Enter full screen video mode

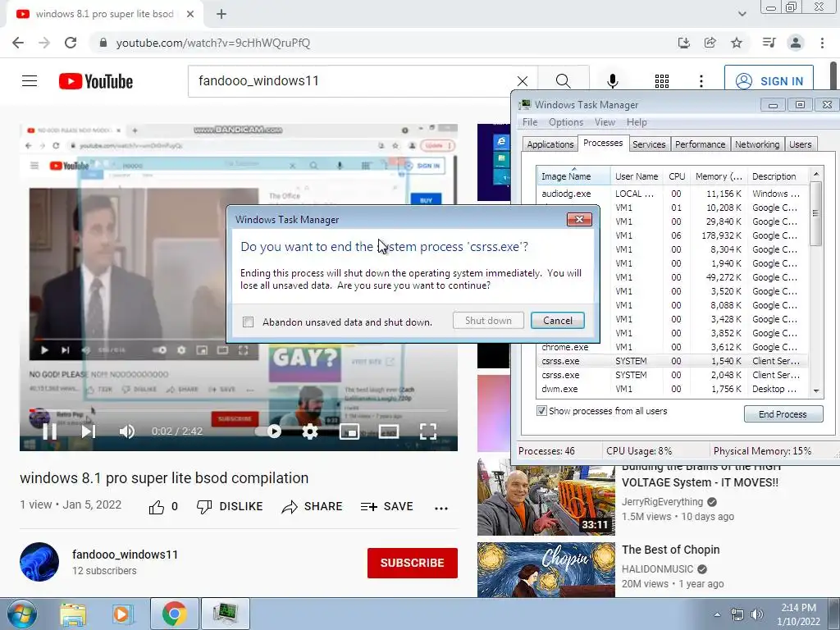click(428, 431)
